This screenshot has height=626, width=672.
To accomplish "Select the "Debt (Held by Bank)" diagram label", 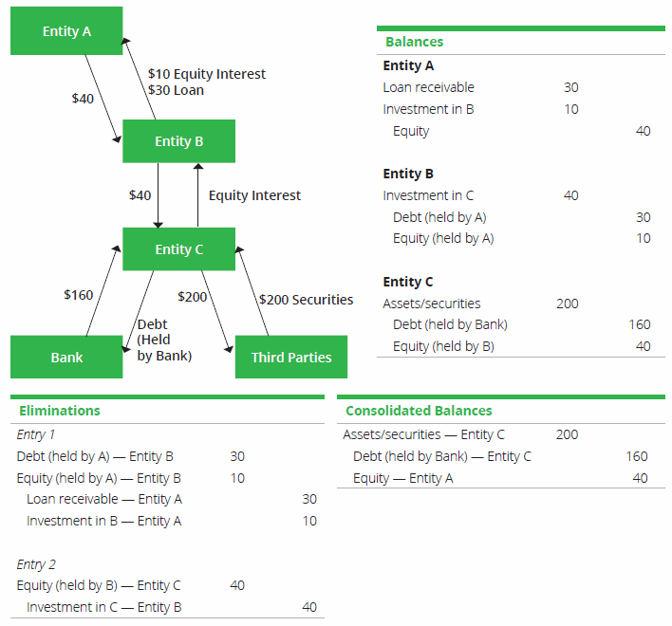I will 164,340.
